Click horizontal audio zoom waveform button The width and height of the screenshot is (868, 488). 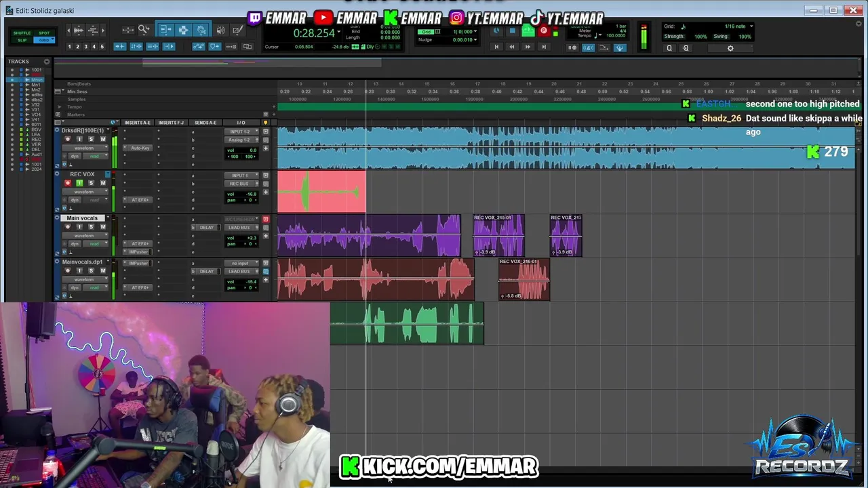pyautogui.click(x=78, y=30)
